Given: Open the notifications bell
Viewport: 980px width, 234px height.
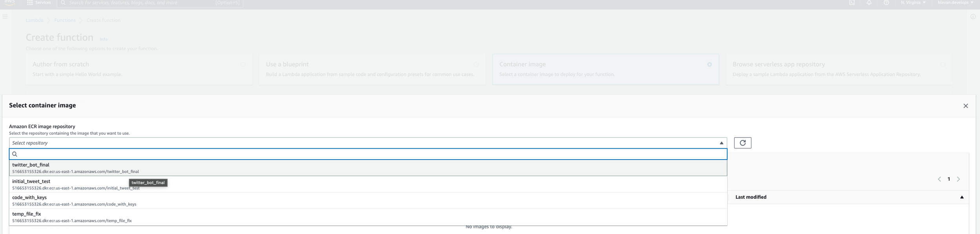Looking at the screenshot, I should [869, 2].
